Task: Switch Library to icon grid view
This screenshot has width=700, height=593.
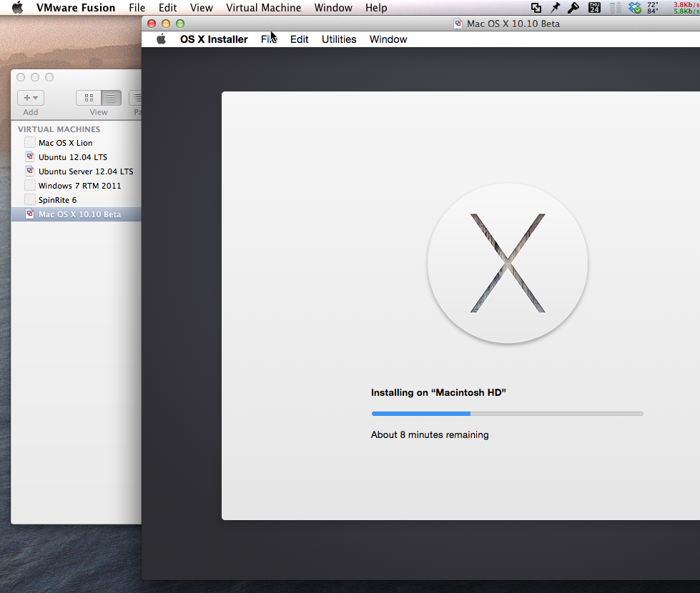Action: (89, 98)
